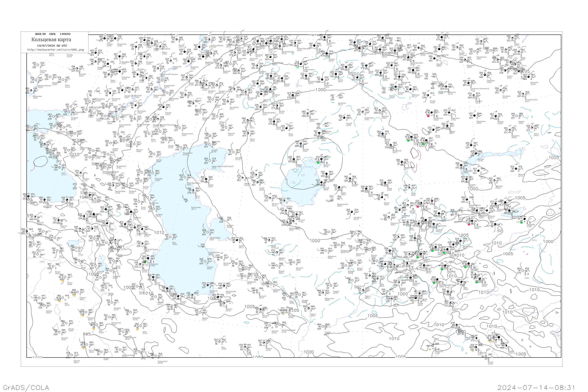Image resolution: width=588 pixels, height=392 pixels.
Task: Click the station circle above Parachinar
Action: 433,346
